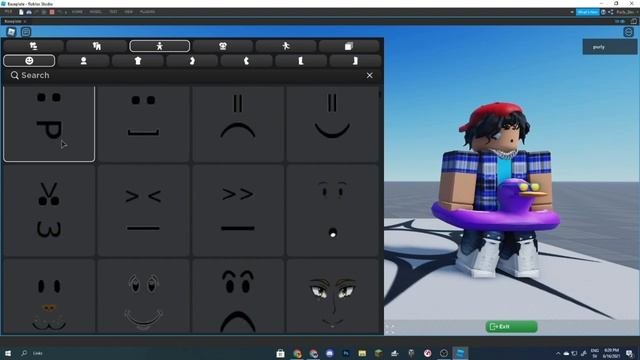
Task: Pick the raised-brow big frown face
Action: pos(238,296)
